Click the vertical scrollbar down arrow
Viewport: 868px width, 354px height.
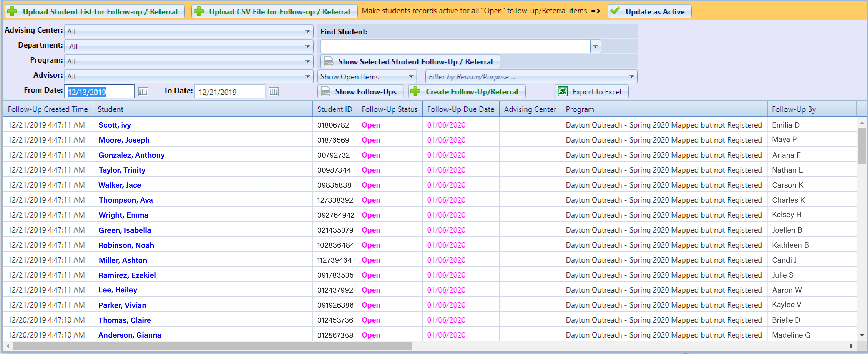pos(862,335)
